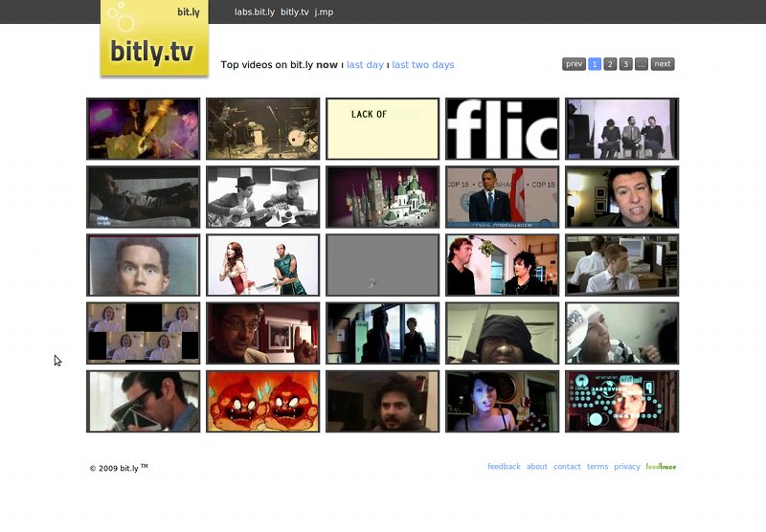Open the contact footer link
The height and width of the screenshot is (532, 766).
(x=567, y=467)
